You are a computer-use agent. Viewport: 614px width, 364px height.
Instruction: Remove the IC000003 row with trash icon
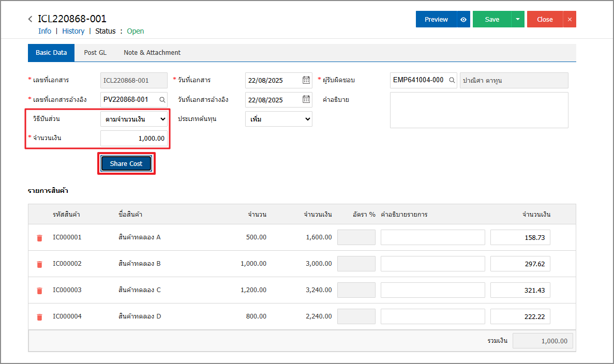tap(39, 291)
